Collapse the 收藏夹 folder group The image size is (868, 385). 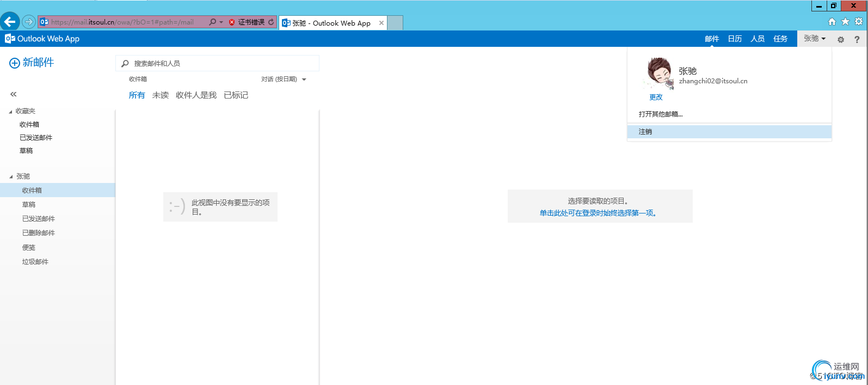(11, 112)
